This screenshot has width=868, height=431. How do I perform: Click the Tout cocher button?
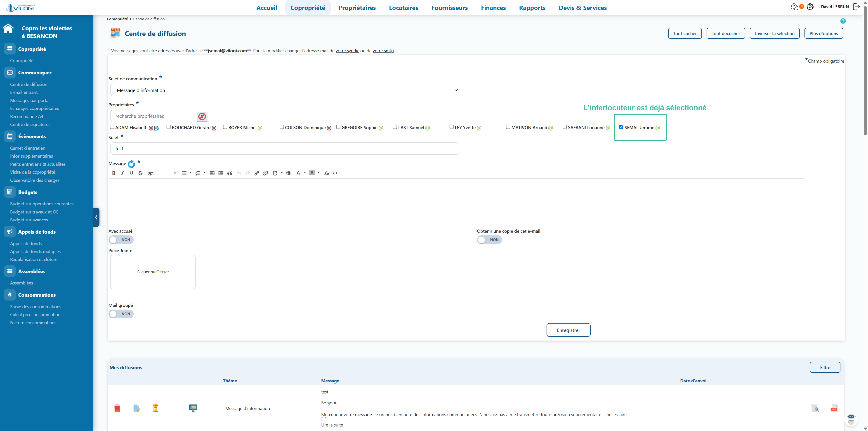tap(685, 33)
